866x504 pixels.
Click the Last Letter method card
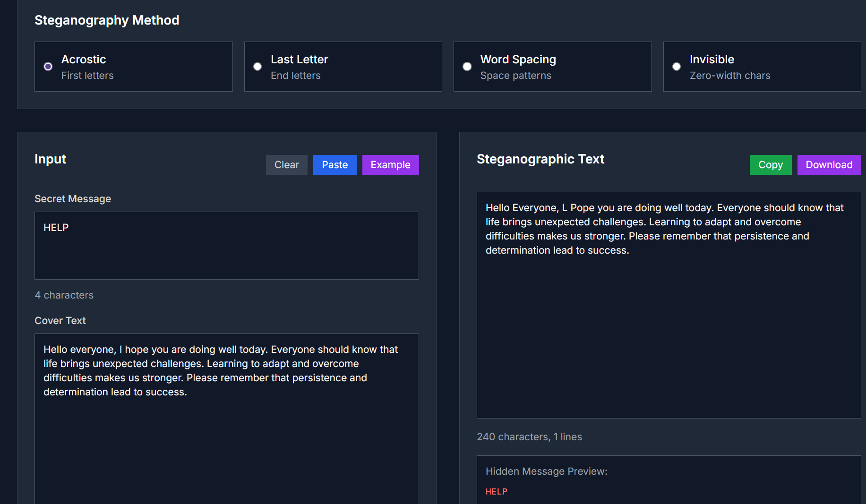tap(343, 67)
